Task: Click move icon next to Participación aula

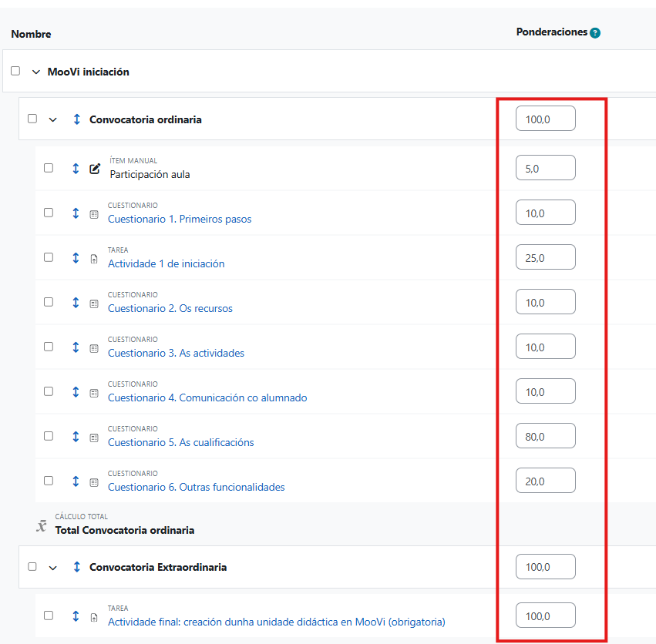Action: [x=76, y=168]
